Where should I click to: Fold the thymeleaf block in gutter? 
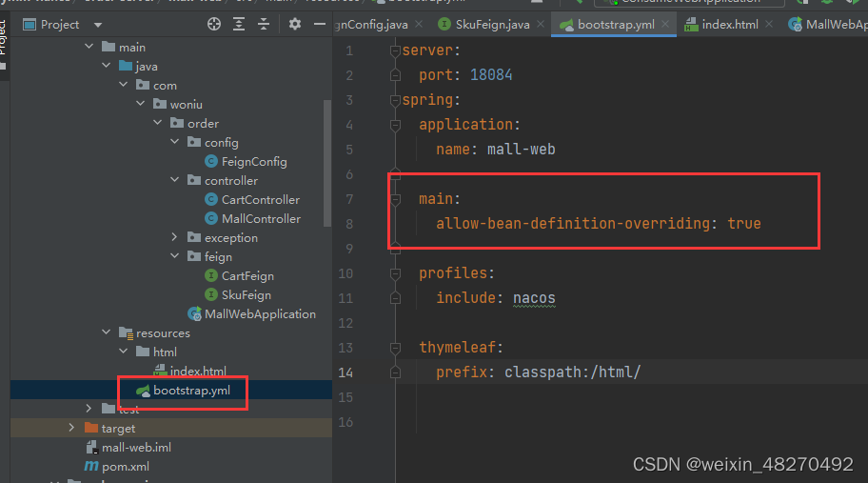(x=395, y=348)
